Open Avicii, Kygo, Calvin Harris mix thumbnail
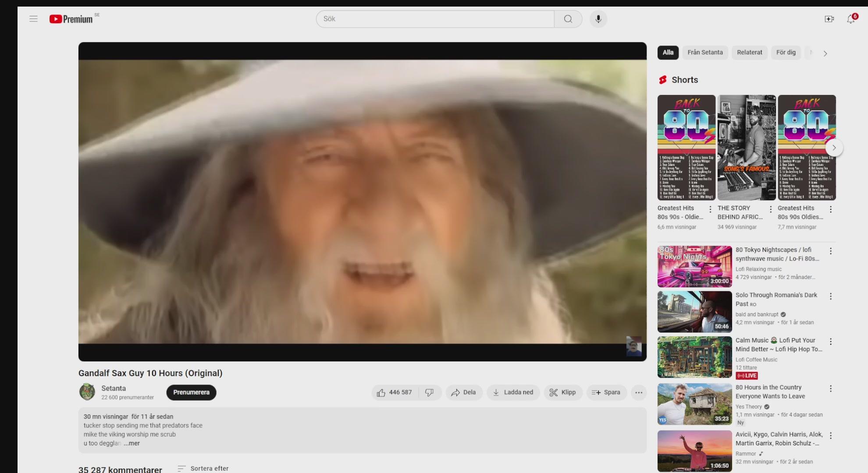 (695, 451)
